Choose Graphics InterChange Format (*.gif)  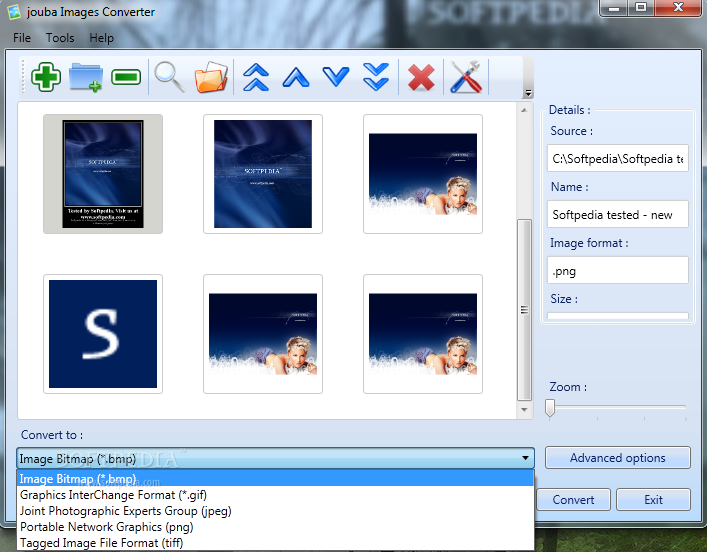(x=275, y=495)
